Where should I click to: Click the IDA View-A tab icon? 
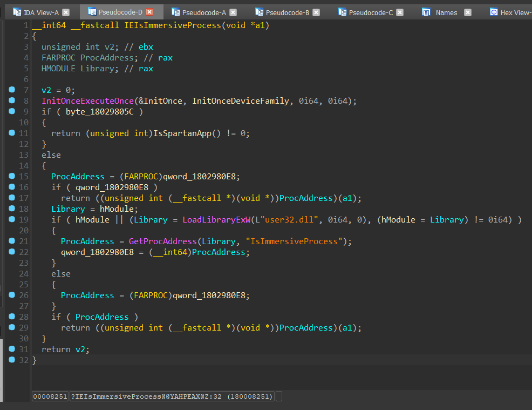(x=16, y=12)
